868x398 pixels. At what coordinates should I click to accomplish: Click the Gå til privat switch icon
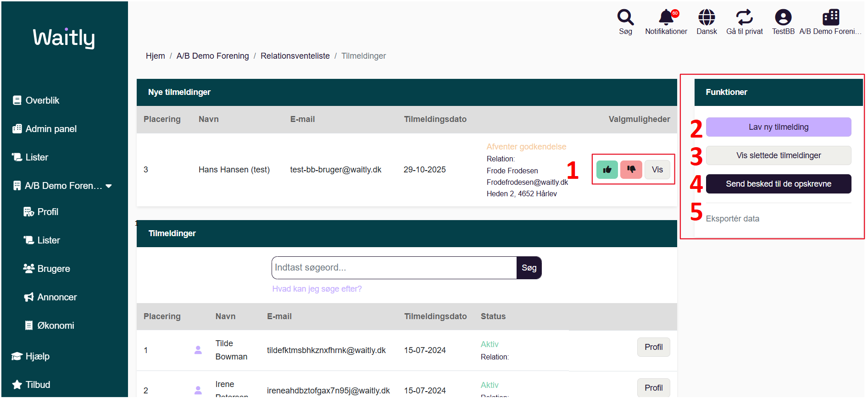[x=745, y=17]
